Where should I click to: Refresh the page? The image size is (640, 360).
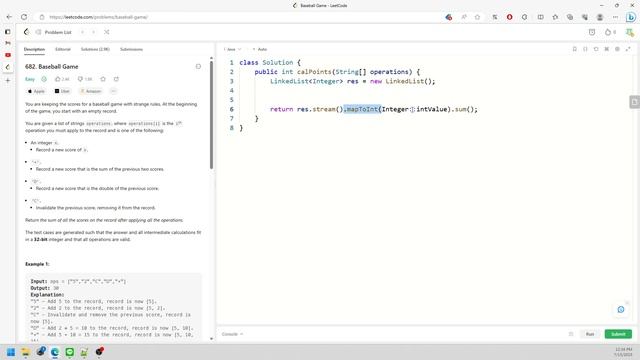coord(24,17)
